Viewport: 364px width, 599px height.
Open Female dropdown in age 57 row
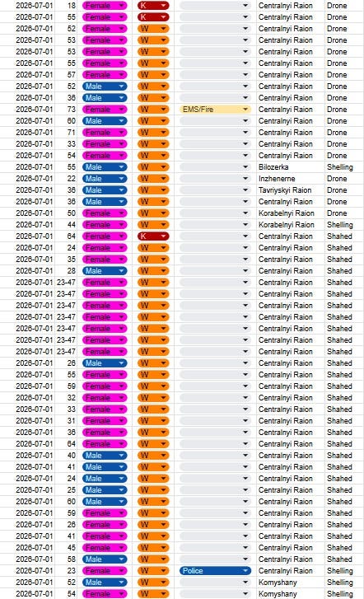[105, 75]
